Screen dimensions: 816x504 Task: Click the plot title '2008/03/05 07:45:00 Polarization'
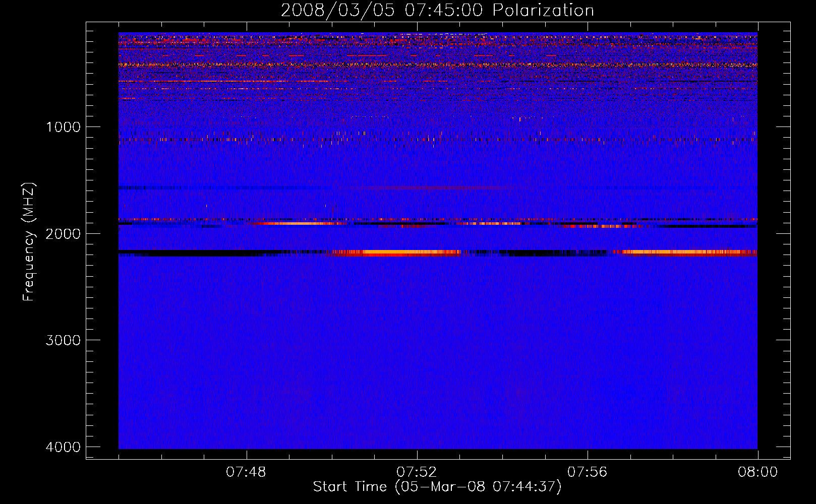tap(437, 10)
